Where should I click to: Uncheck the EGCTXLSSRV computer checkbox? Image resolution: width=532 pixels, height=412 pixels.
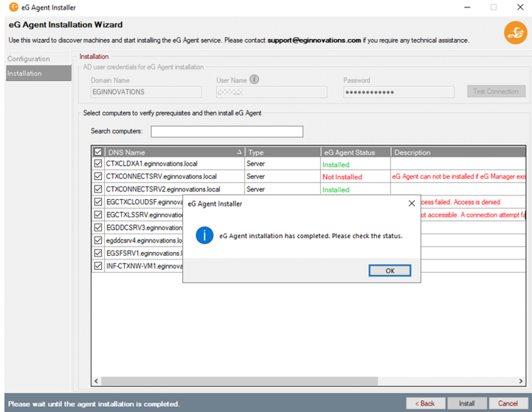pos(98,214)
